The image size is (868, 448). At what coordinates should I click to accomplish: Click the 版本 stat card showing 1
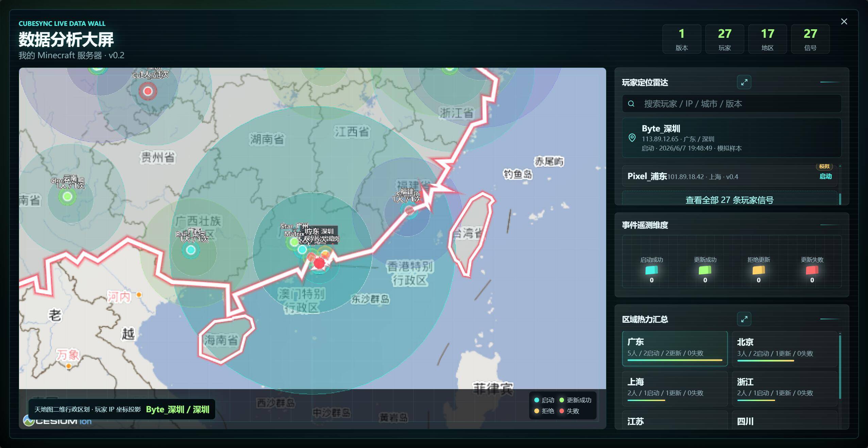point(682,39)
